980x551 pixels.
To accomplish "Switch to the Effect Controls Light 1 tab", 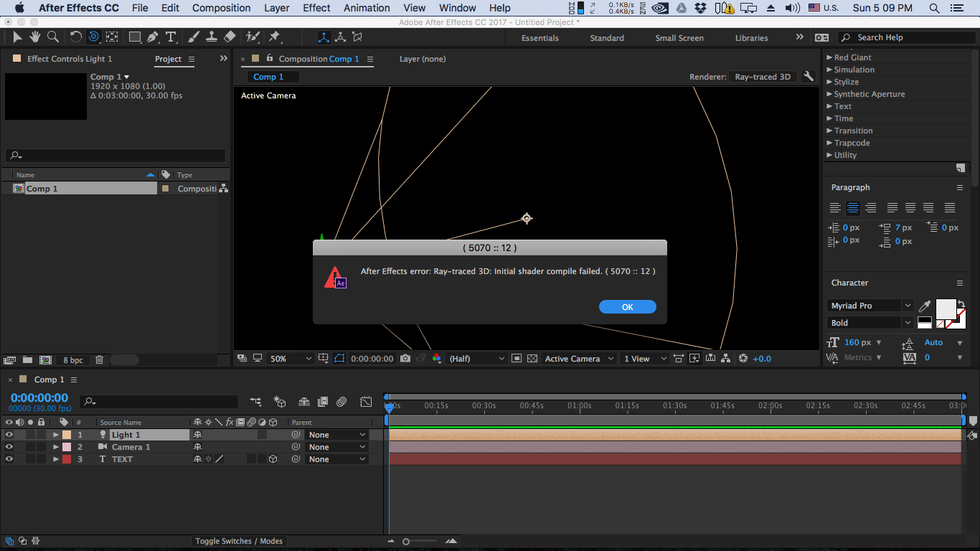I will (x=70, y=59).
